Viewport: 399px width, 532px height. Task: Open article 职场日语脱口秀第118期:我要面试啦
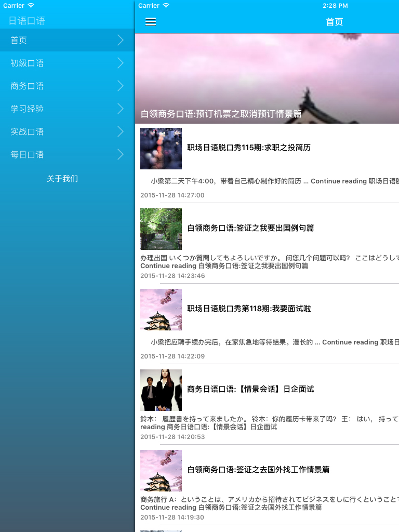tap(249, 309)
